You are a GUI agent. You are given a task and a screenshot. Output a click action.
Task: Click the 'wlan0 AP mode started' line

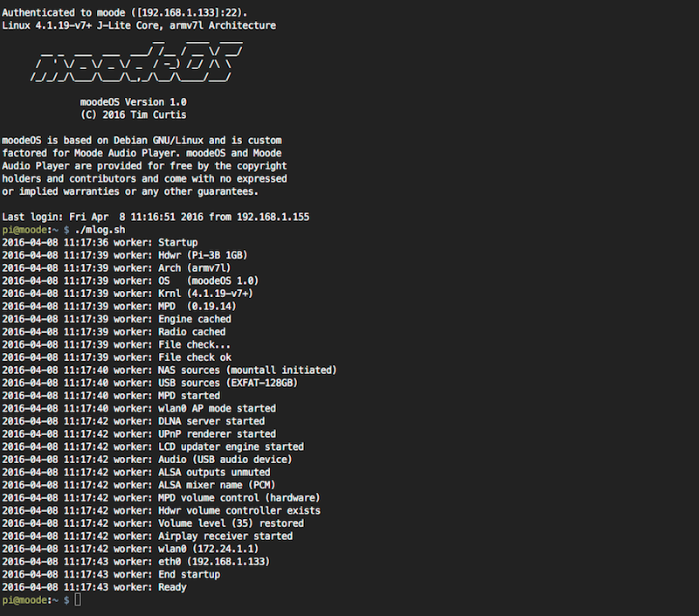tap(139, 408)
